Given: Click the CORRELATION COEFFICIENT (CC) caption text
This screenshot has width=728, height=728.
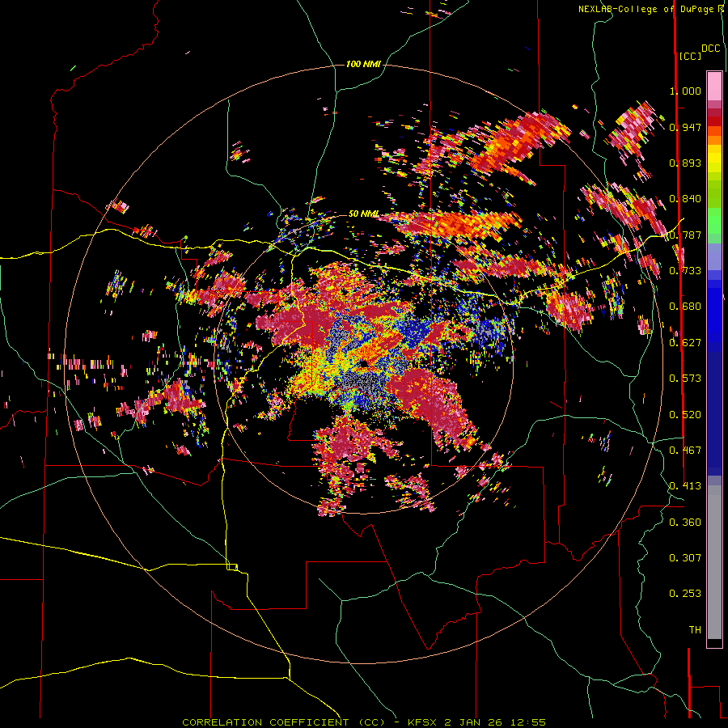Looking at the screenshot, I should coord(283,722).
